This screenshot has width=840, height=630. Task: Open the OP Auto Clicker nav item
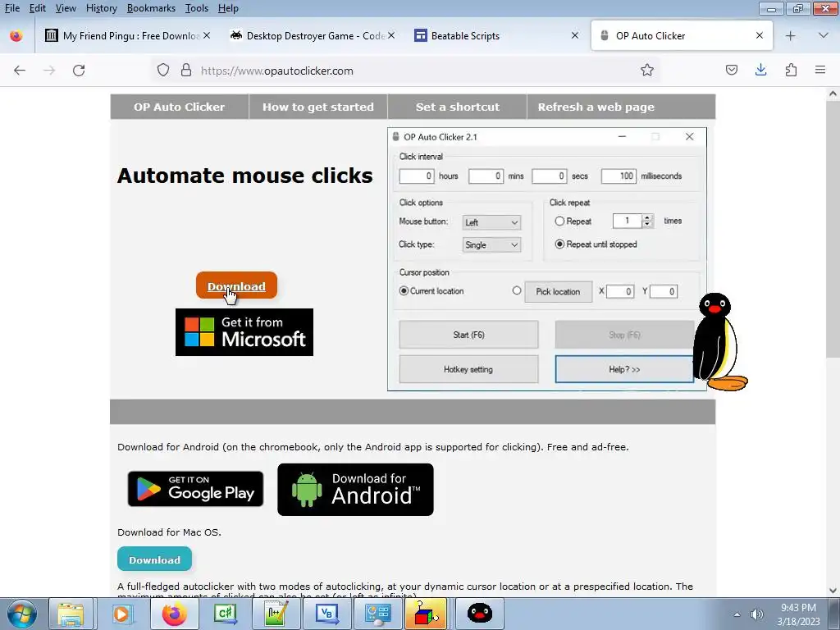pos(180,107)
